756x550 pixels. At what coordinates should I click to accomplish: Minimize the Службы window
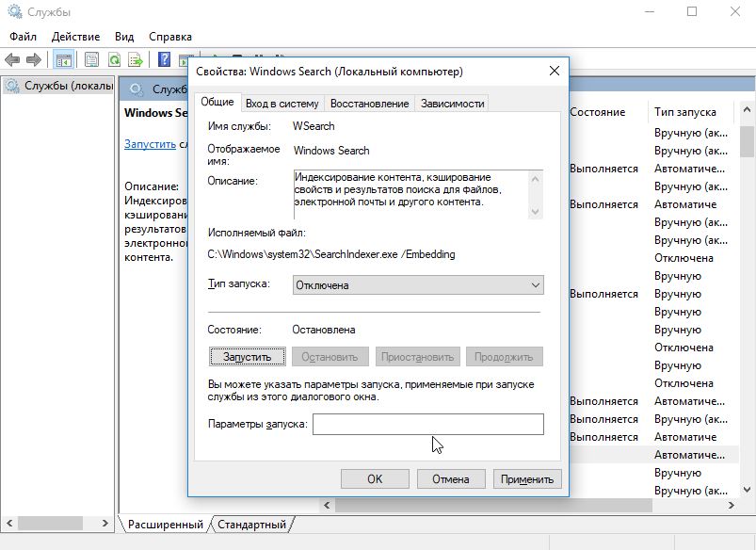pyautogui.click(x=649, y=11)
